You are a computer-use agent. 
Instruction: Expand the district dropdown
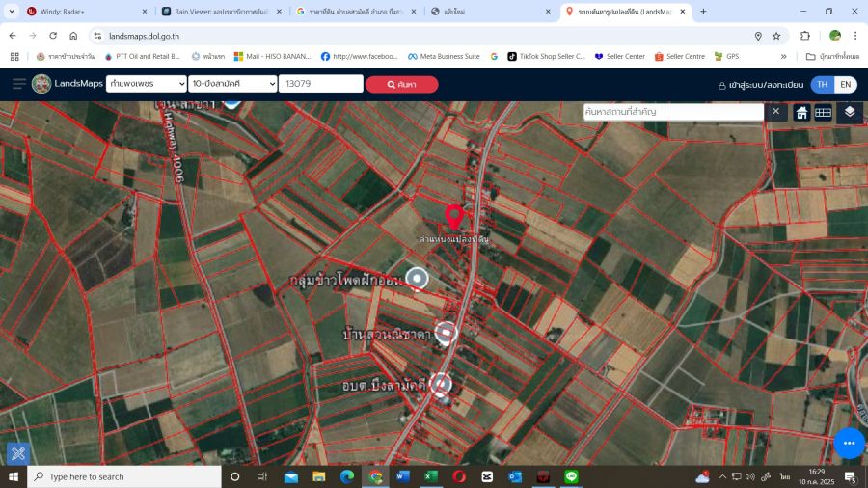(232, 84)
